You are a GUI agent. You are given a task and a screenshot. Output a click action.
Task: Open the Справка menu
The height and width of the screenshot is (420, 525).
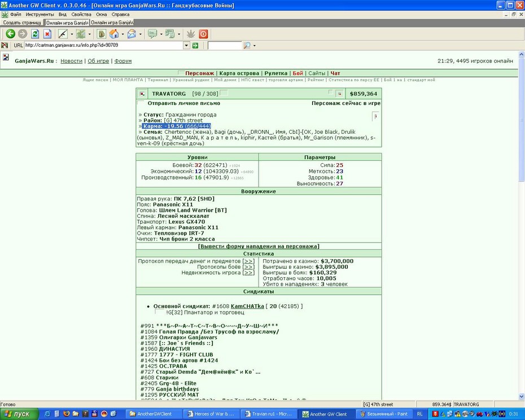click(120, 15)
